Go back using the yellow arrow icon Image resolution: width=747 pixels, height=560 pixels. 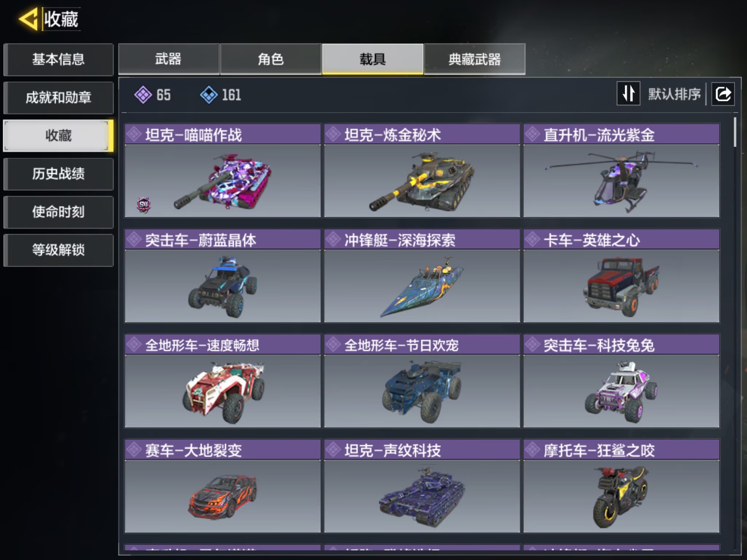click(x=28, y=19)
